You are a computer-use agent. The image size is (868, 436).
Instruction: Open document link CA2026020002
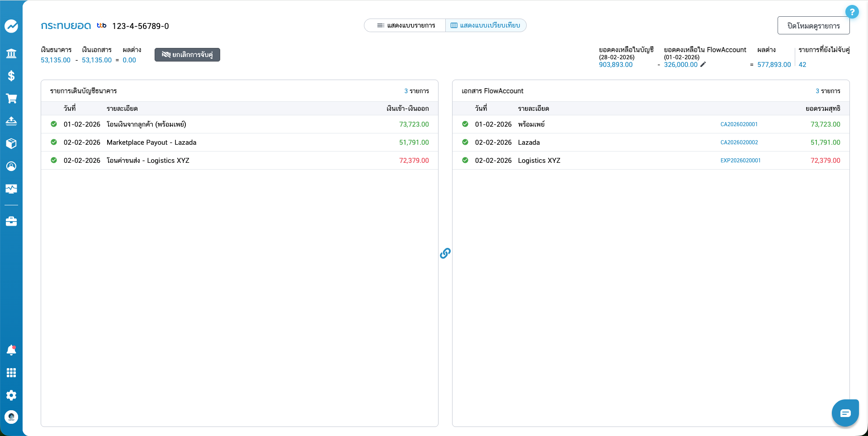(x=739, y=142)
